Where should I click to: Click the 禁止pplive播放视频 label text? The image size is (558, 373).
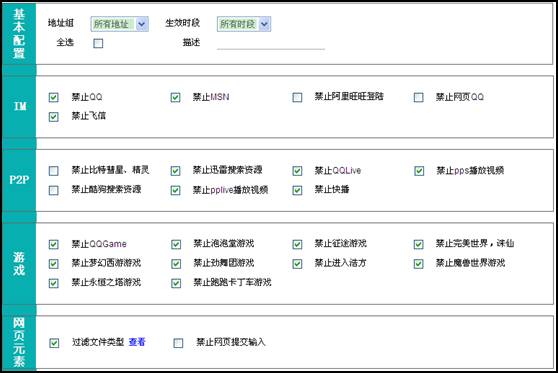(230, 190)
